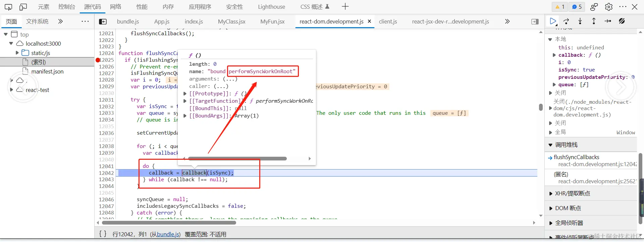Pretty print with curly braces icon
Image resolution: width=644 pixels, height=242 pixels.
tap(103, 234)
